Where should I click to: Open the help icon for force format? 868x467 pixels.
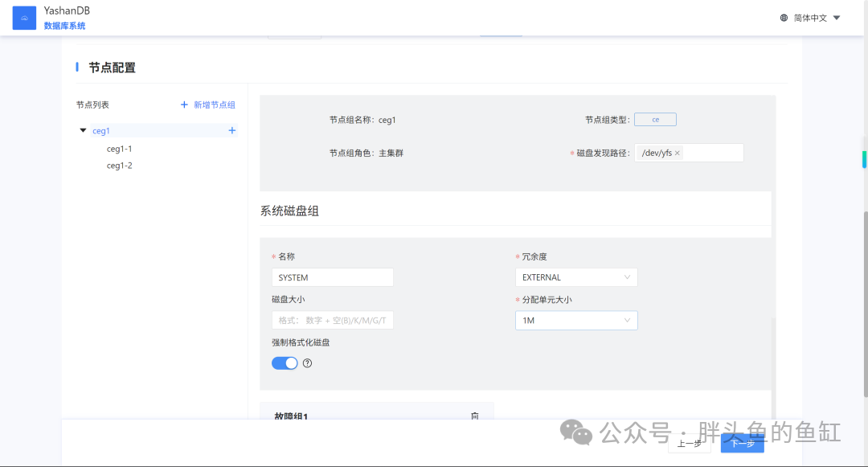pyautogui.click(x=307, y=363)
